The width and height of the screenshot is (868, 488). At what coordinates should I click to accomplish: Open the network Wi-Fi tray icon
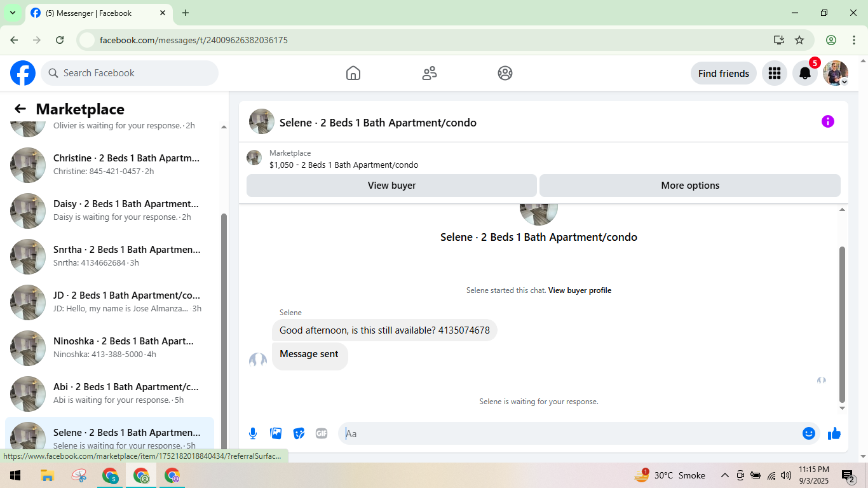point(771,475)
